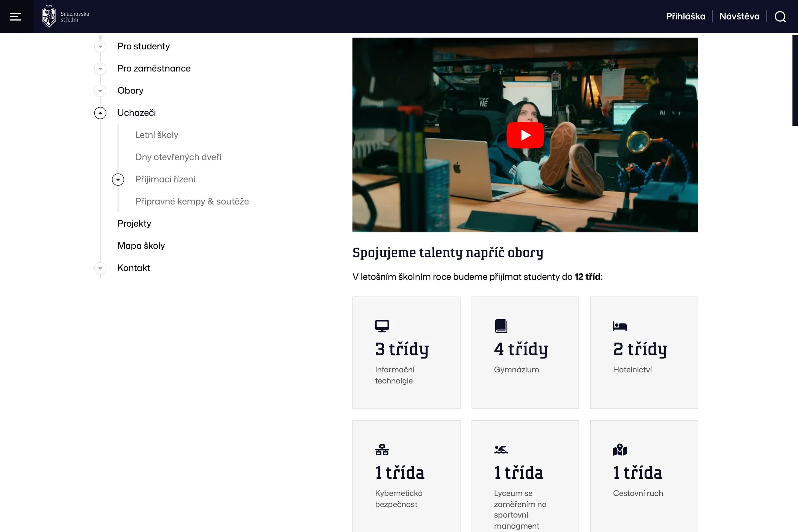Click the bed icon for Hotelnictví
Viewport: 798px width, 532px height.
coord(619,326)
